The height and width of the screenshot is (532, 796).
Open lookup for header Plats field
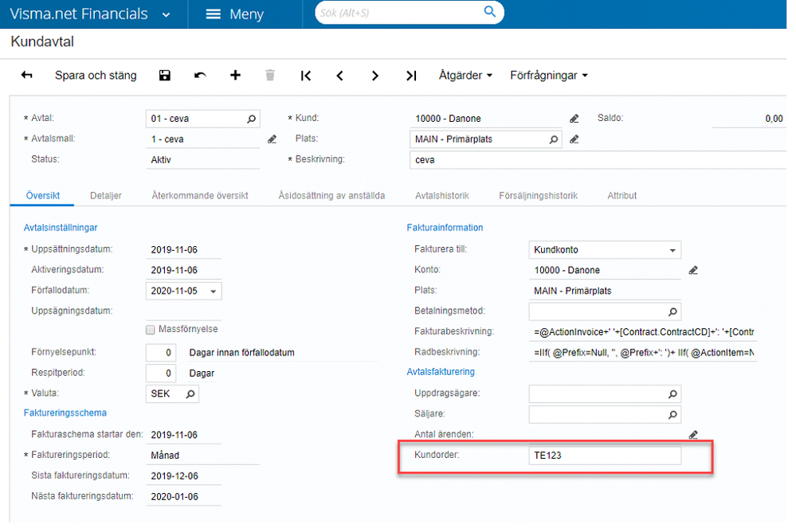tap(553, 139)
